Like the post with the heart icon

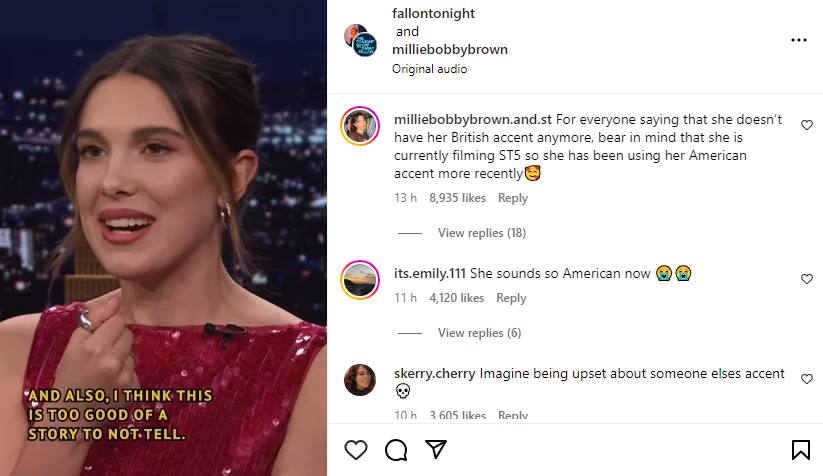356,449
